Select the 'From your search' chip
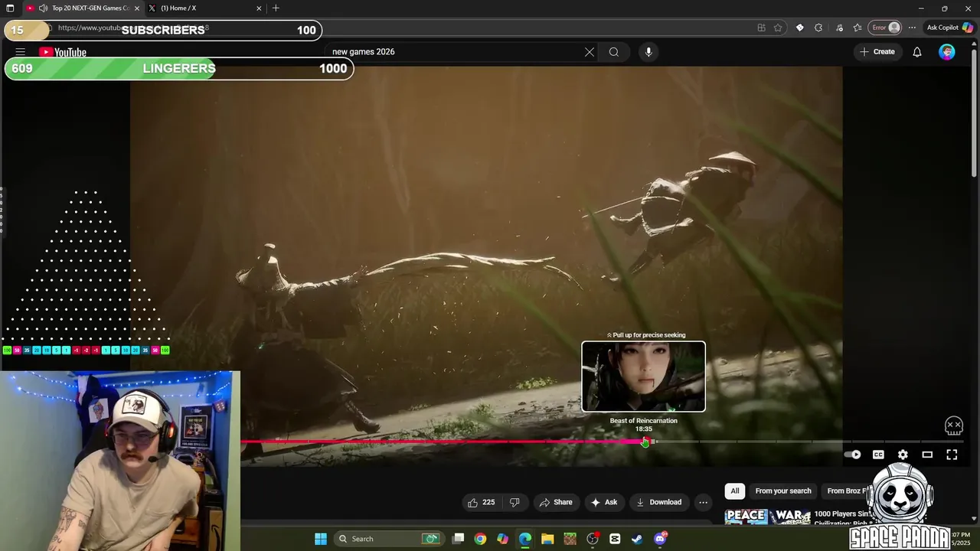This screenshot has height=551, width=980. pos(782,491)
